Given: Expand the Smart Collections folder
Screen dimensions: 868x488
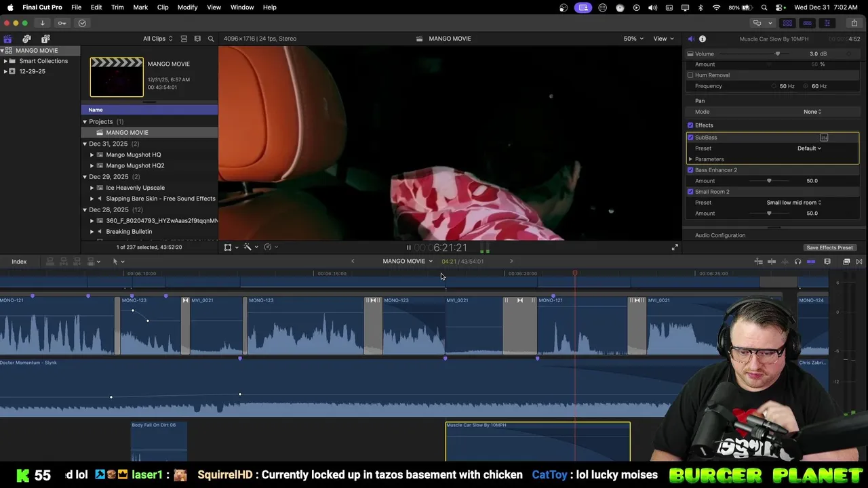Looking at the screenshot, I should 5,61.
